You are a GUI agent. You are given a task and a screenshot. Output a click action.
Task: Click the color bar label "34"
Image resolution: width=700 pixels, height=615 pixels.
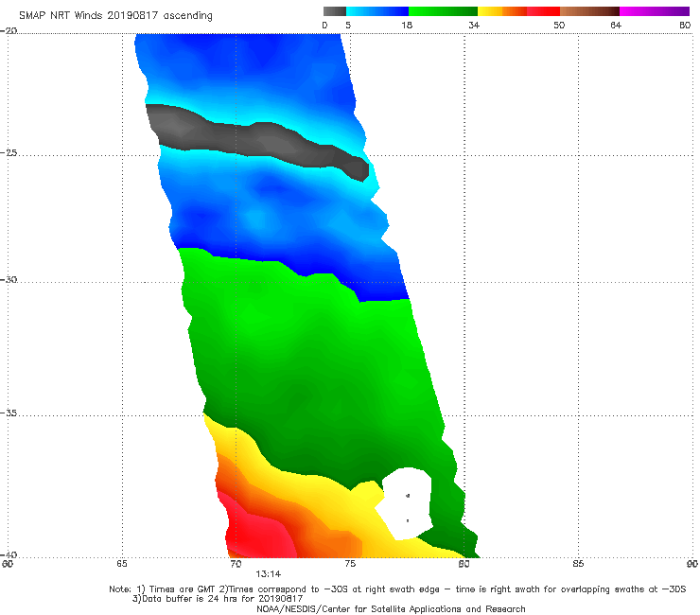[x=474, y=25]
